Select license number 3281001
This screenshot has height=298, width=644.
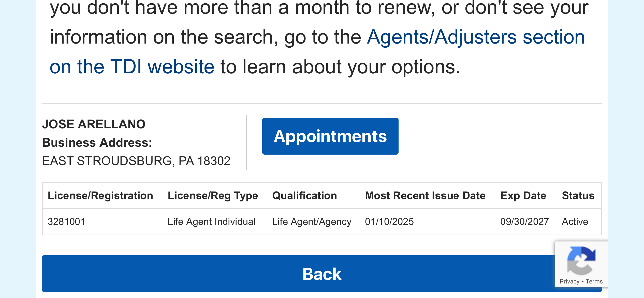[66, 222]
